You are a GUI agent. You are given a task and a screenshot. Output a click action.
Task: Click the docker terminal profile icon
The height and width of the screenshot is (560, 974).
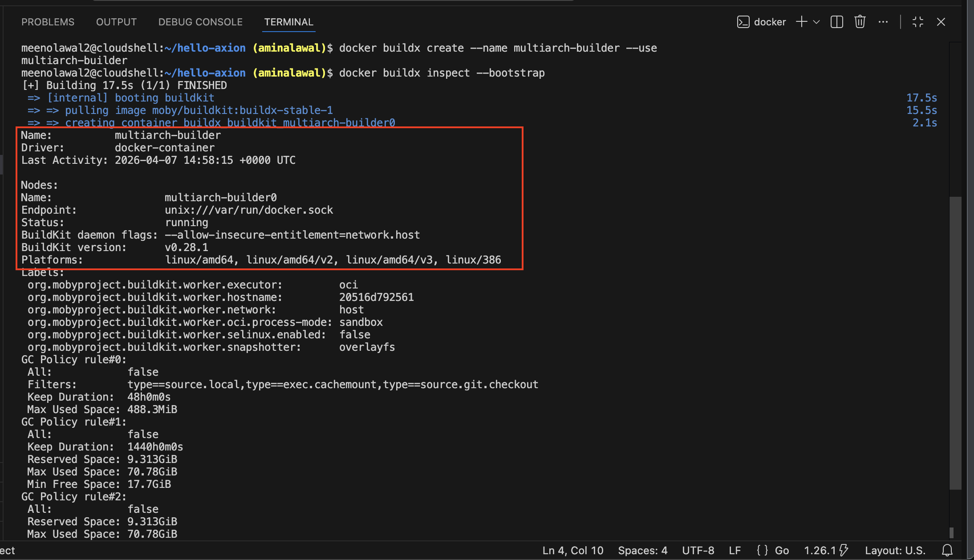[x=743, y=22]
